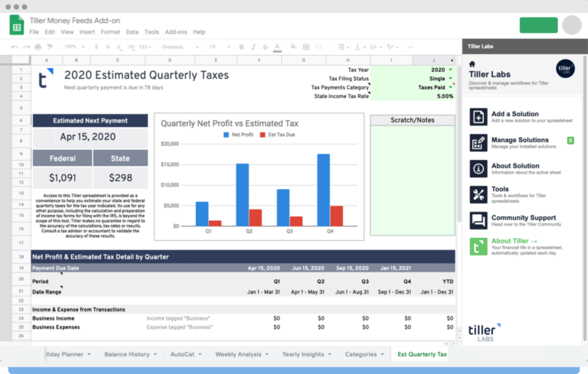Click the green Share button
The width and height of the screenshot is (588, 374).
tap(538, 25)
